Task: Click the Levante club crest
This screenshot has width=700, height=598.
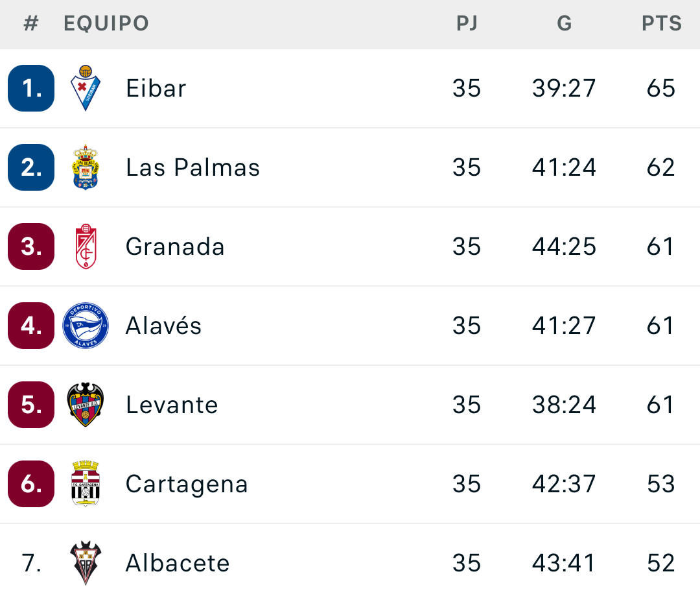Action: point(85,405)
